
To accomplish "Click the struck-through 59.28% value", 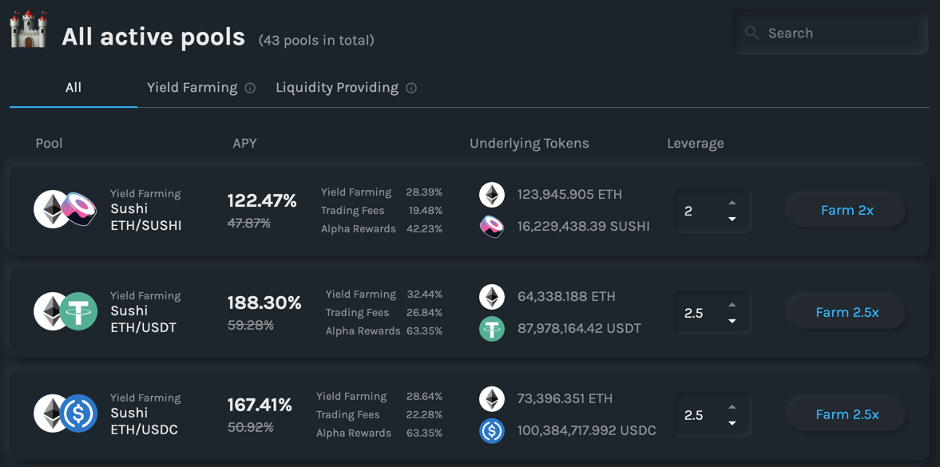I will (x=250, y=325).
